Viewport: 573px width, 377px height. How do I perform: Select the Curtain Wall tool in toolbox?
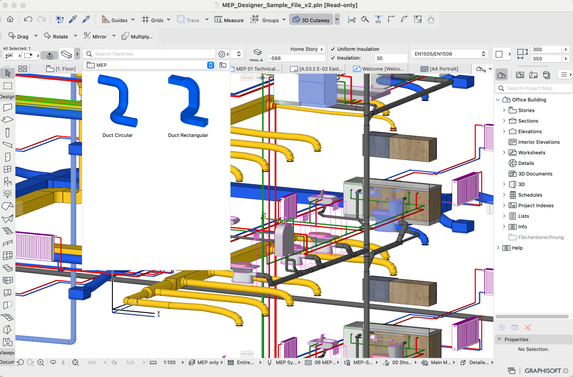[x=7, y=255]
